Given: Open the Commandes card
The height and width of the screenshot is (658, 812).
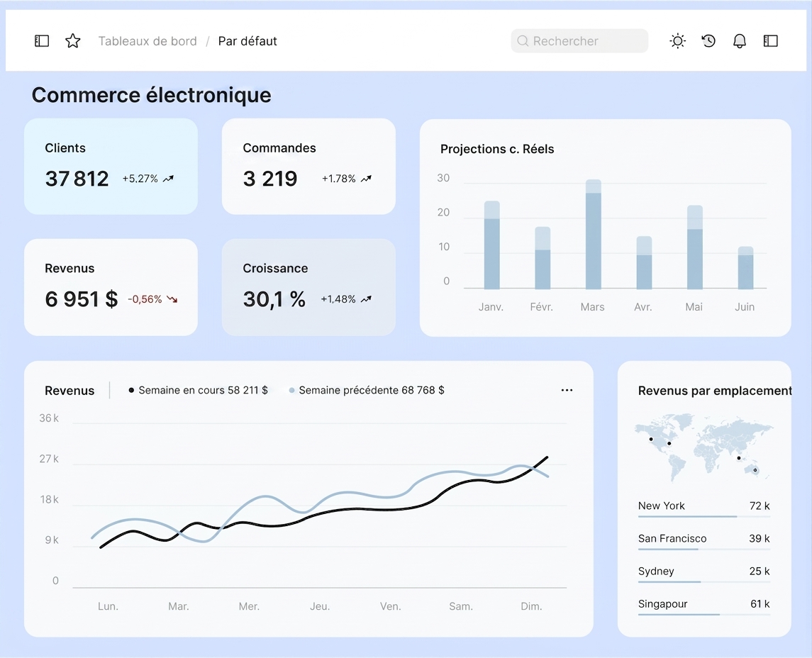Looking at the screenshot, I should click(x=308, y=166).
